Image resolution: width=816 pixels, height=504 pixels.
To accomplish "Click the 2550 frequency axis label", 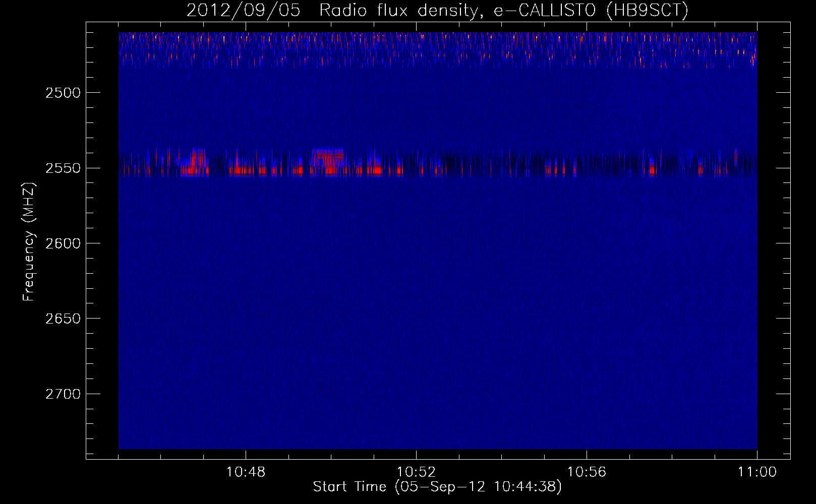I will click(x=63, y=168).
